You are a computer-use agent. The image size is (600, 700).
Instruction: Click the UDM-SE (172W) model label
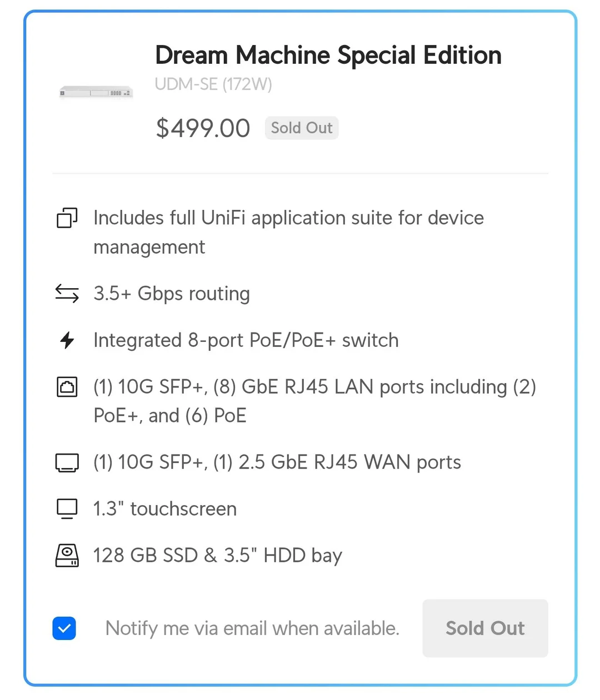pos(213,84)
